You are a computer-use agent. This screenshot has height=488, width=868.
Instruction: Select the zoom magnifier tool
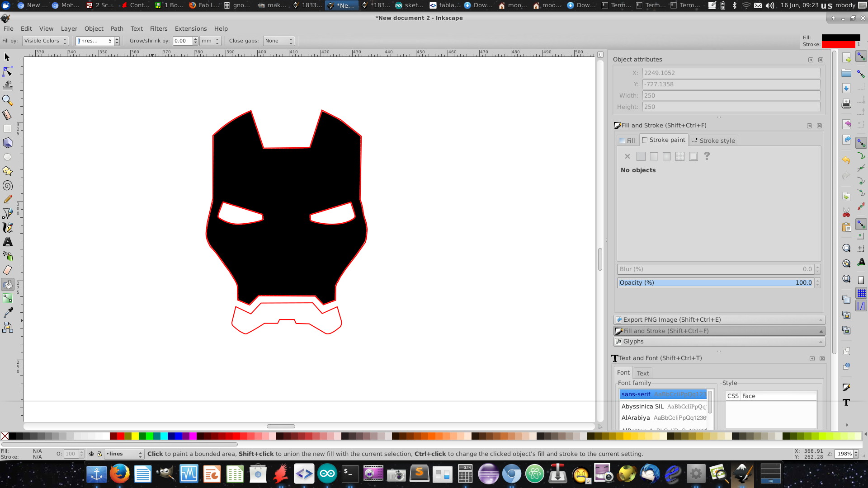(x=7, y=100)
